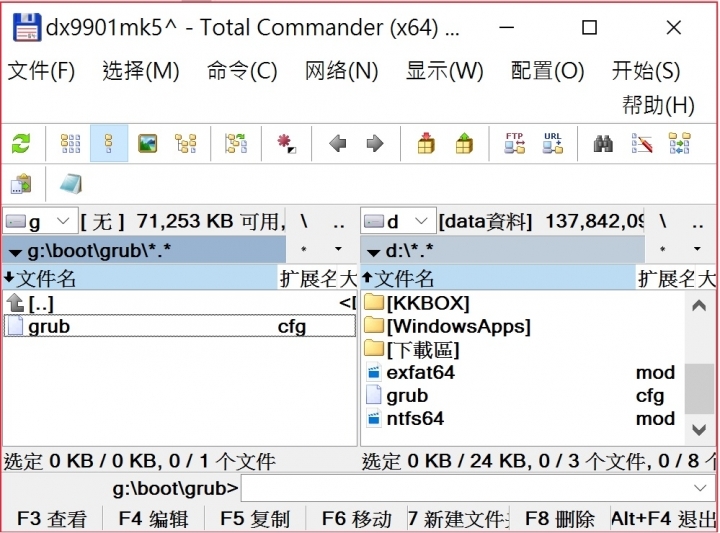Click the red asterisk invert selection icon
The height and width of the screenshot is (533, 720).
(x=287, y=144)
